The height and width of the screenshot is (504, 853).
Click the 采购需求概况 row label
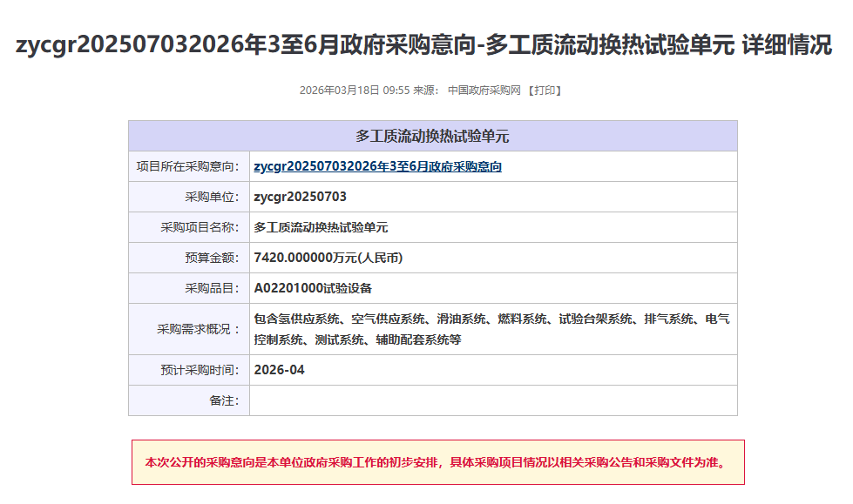(198, 329)
